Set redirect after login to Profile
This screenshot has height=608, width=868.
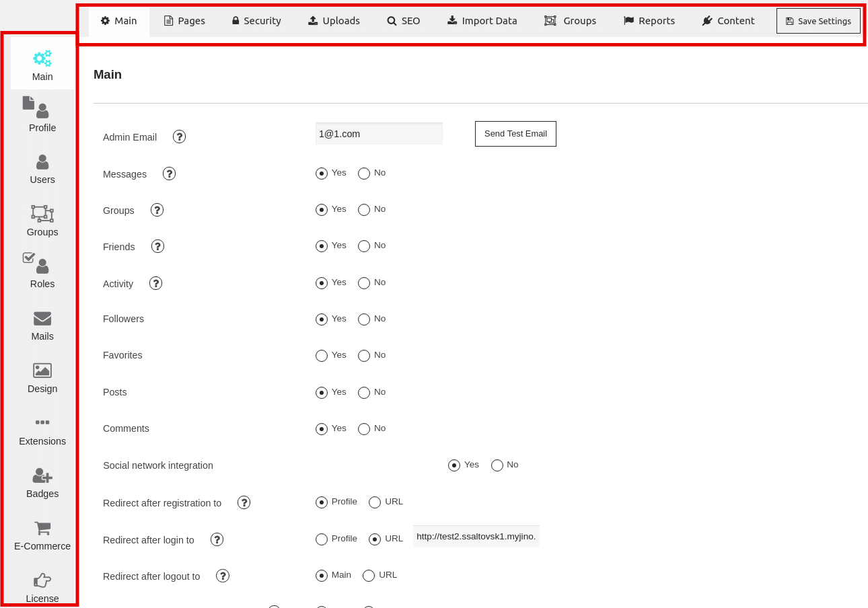tap(321, 539)
